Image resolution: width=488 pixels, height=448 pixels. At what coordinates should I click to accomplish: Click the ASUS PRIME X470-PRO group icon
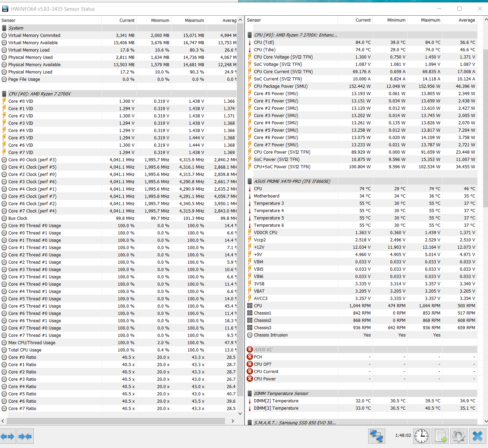(250, 181)
